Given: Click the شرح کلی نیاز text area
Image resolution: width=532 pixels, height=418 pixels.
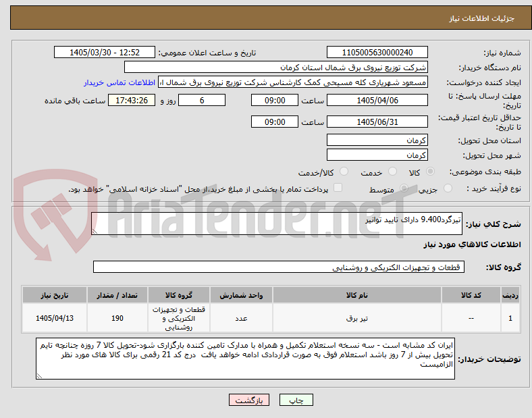Looking at the screenshot, I should (277, 224).
